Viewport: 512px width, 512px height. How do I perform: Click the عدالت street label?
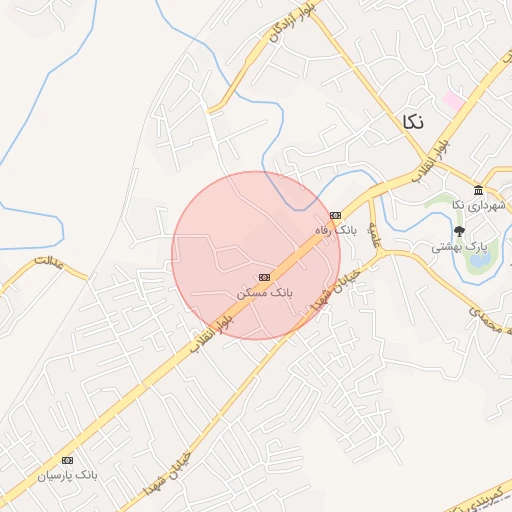[49, 263]
